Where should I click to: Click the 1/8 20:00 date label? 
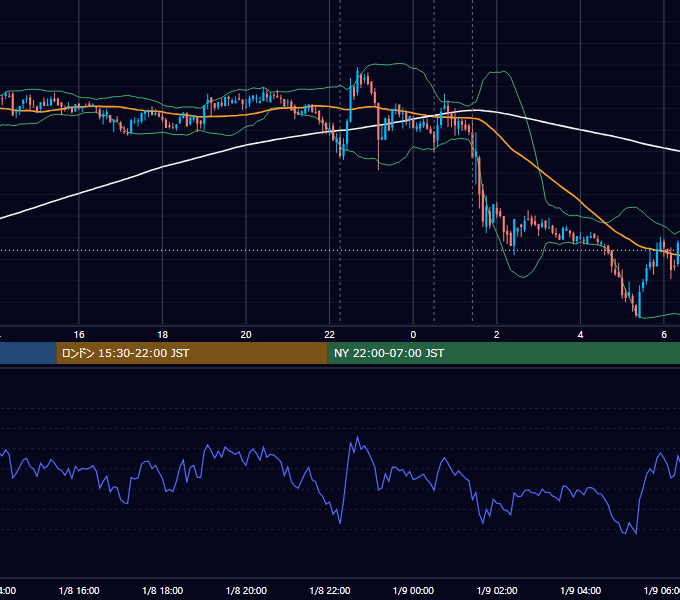pos(246,590)
